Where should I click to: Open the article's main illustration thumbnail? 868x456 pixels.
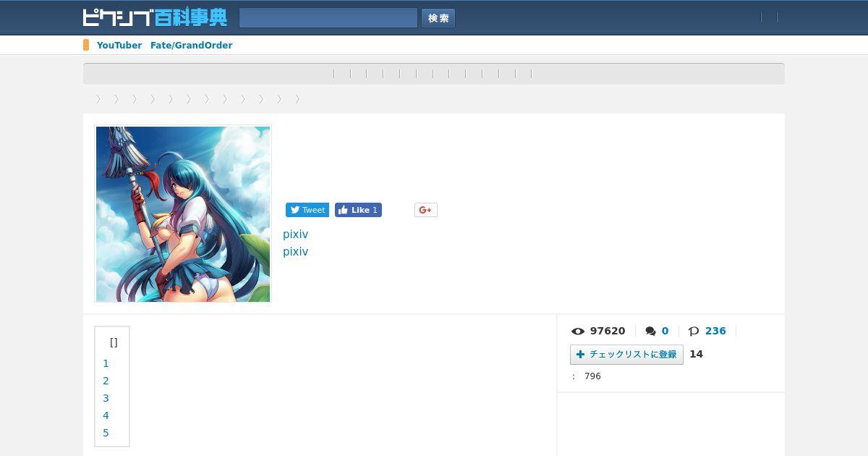pyautogui.click(x=183, y=214)
